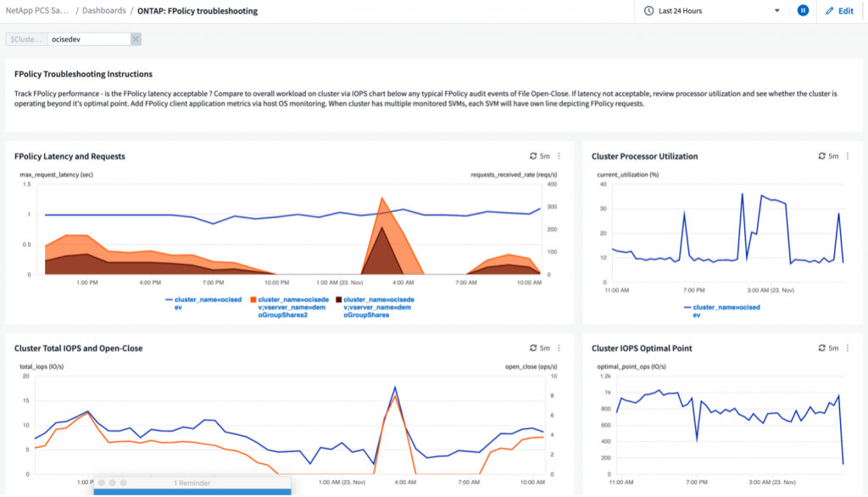
Task: Open NetApp PCS Sandbox breadcrumb link
Action: (x=41, y=11)
